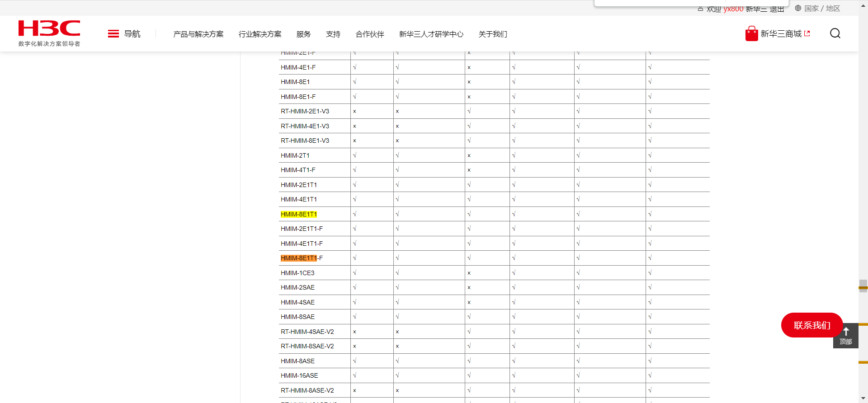Select the HMIM-4T1-F row label
Screen dimensions: 868x403
click(x=298, y=170)
